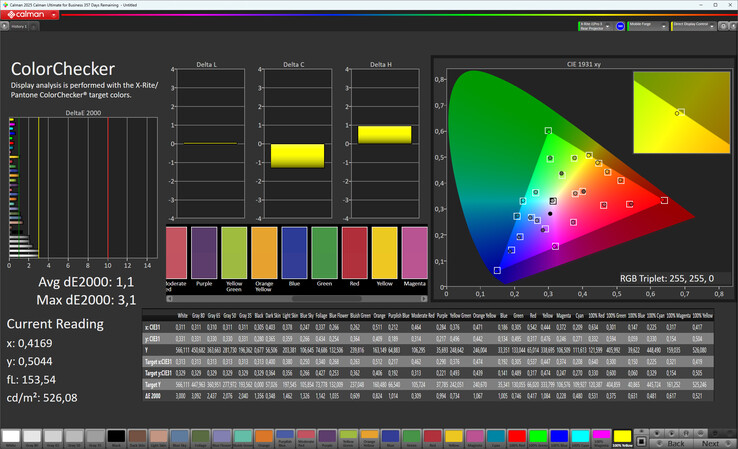The height and width of the screenshot is (449, 738).
Task: Choose the selected 100% Yellow swatch
Action: (x=621, y=438)
